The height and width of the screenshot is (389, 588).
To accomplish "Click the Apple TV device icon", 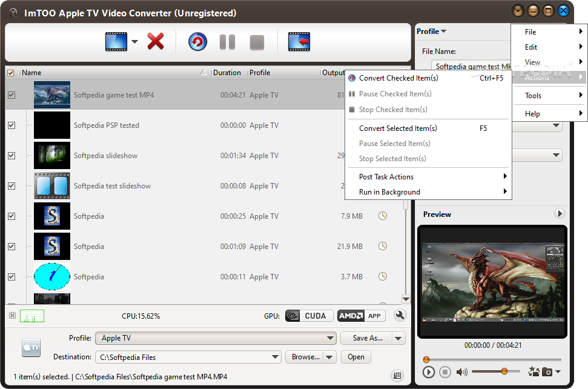I will coord(31,347).
